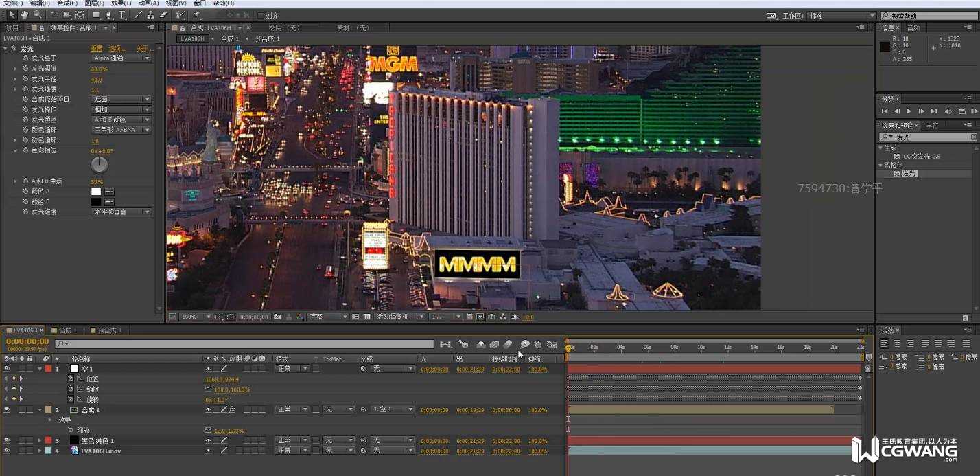Click stopwatch for 发光阈值 property
The width and height of the screenshot is (980, 476).
click(25, 69)
